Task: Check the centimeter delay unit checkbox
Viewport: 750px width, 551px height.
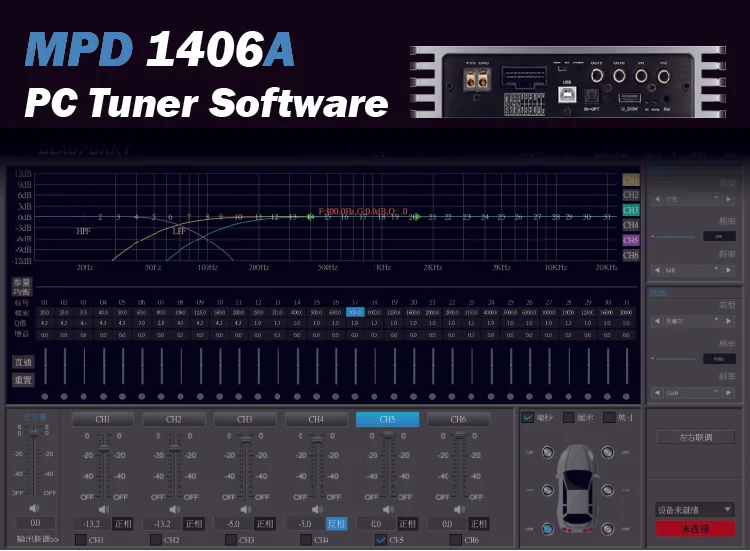Action: [x=568, y=417]
